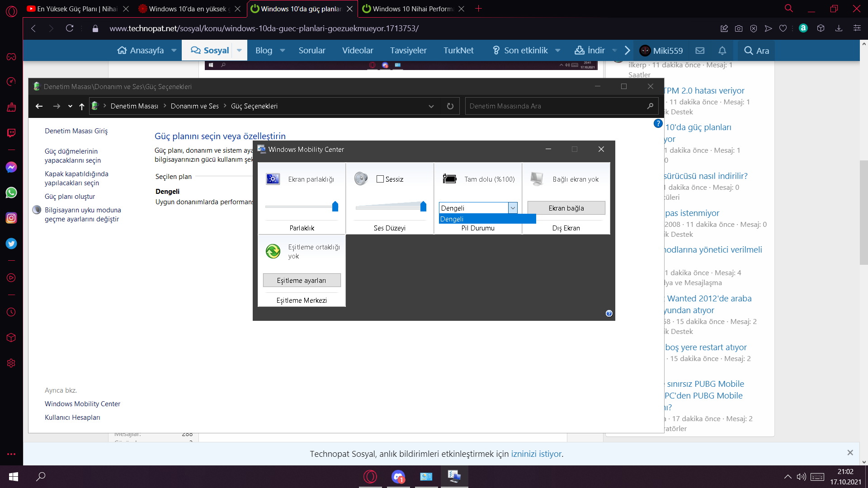Open the inbox envelope icon

[x=700, y=51]
